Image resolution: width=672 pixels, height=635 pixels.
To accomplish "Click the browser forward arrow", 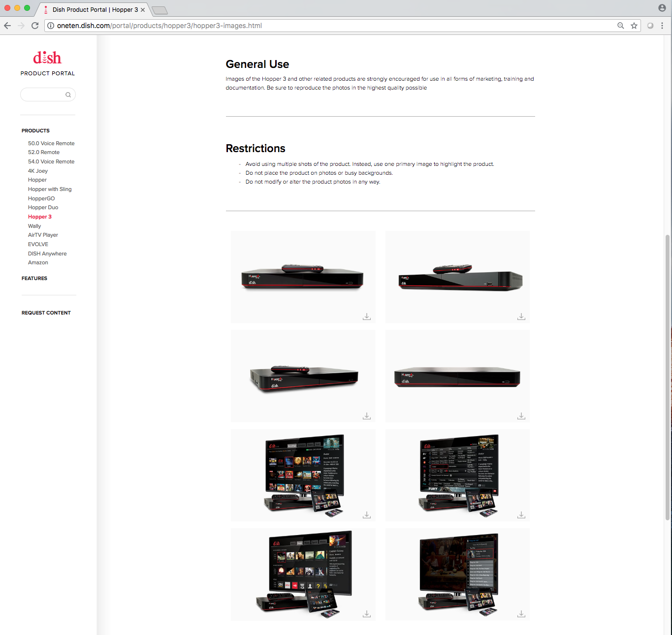I will (21, 26).
